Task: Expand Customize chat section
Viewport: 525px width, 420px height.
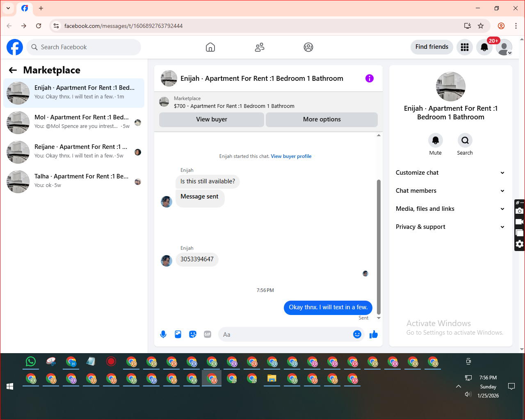Action: click(x=451, y=173)
